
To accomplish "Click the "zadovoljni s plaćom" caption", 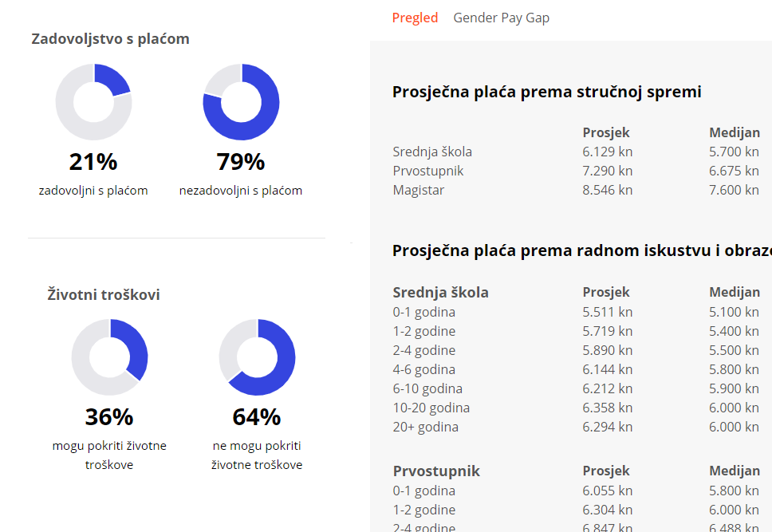I will [93, 191].
